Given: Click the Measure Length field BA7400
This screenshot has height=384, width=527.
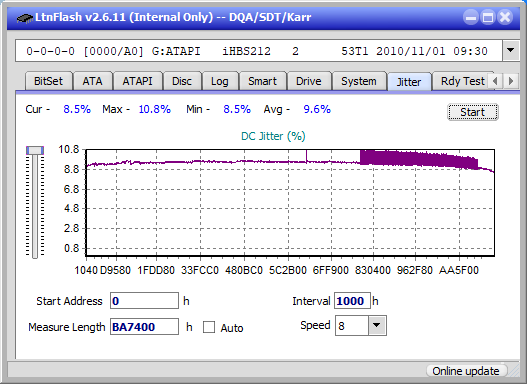Looking at the screenshot, I should [x=144, y=327].
